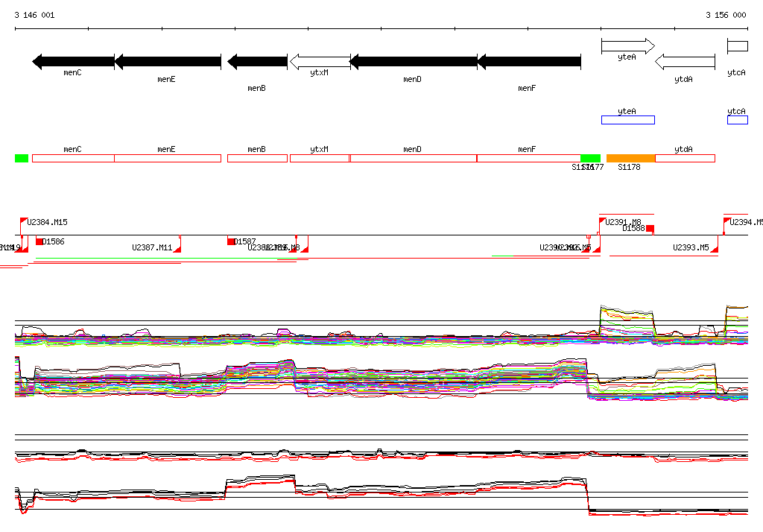Select the white ytdA gene arrow
Image resolution: width=763 pixels, height=532 pixels.
pyautogui.click(x=685, y=62)
